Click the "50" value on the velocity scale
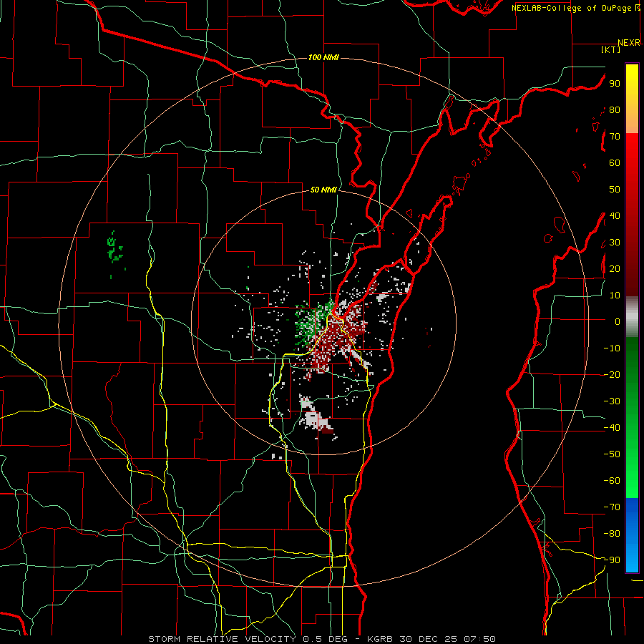This screenshot has height=644, width=644. tap(615, 190)
